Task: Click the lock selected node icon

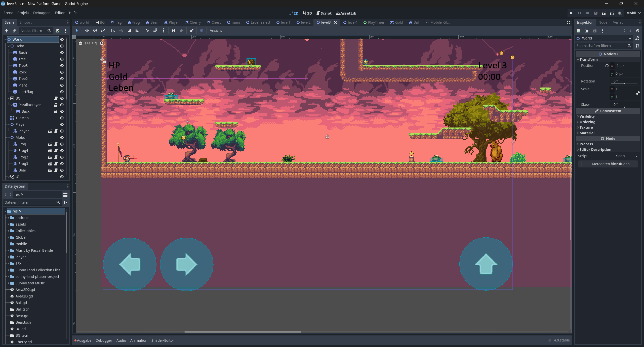Action: point(173,30)
